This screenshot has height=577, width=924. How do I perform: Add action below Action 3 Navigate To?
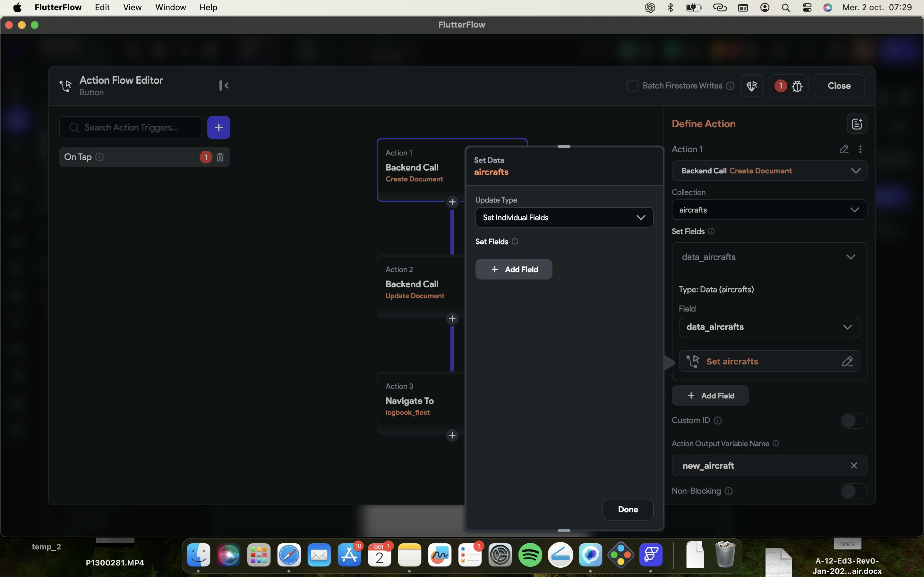[452, 435]
